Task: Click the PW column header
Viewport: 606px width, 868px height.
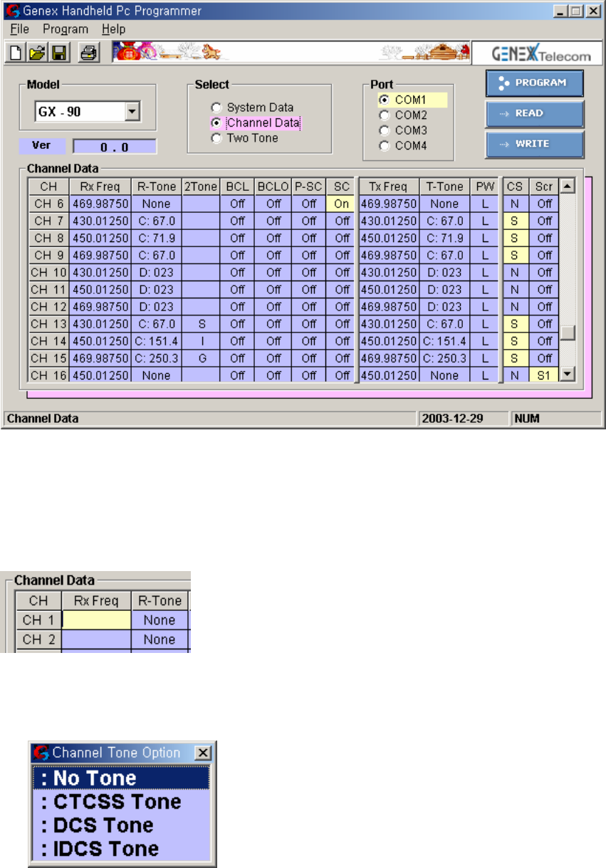Action: point(485,187)
